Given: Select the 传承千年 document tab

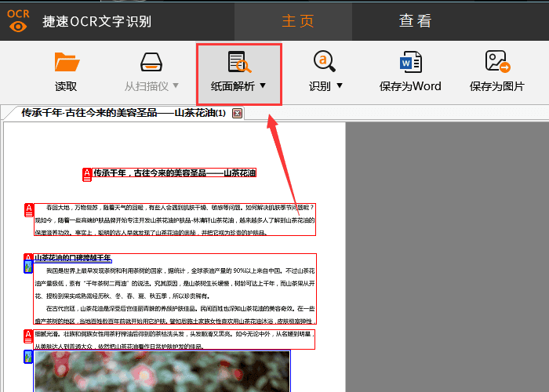Looking at the screenshot, I should (124, 113).
